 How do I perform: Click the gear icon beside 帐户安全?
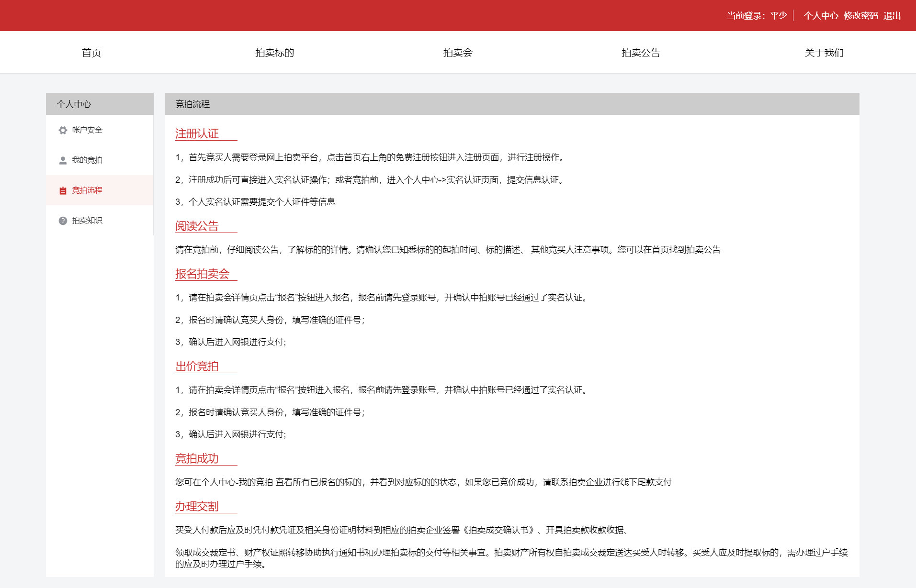63,130
